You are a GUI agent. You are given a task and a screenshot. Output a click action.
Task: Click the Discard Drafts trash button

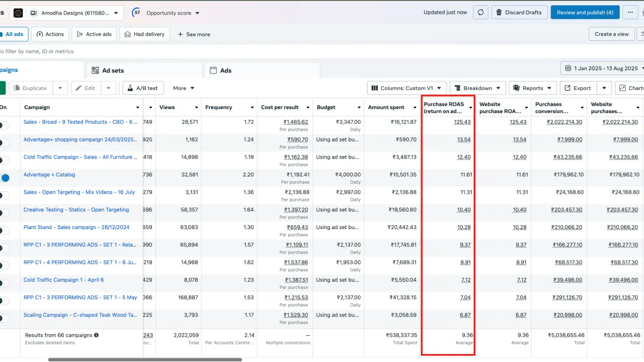(518, 12)
